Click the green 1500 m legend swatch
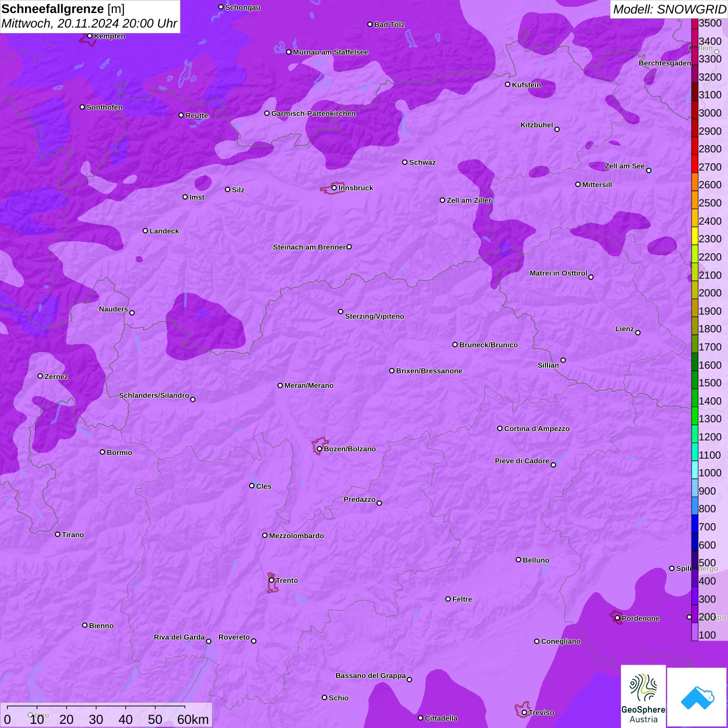 point(695,380)
